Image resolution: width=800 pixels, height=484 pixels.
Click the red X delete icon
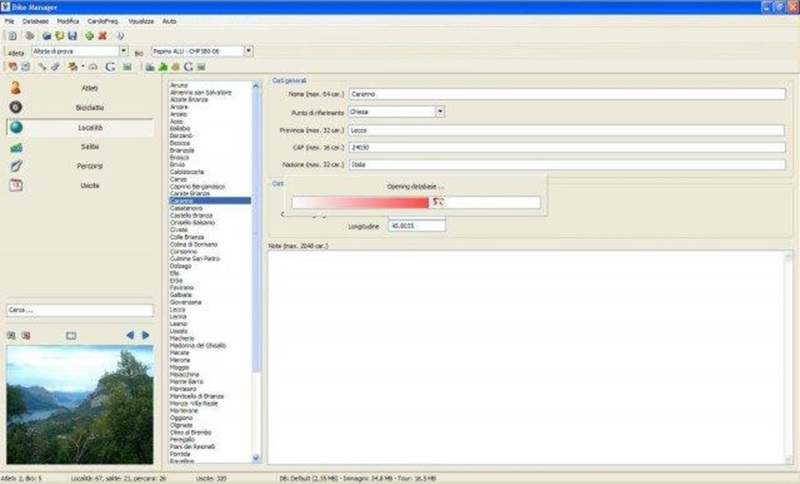coord(103,36)
